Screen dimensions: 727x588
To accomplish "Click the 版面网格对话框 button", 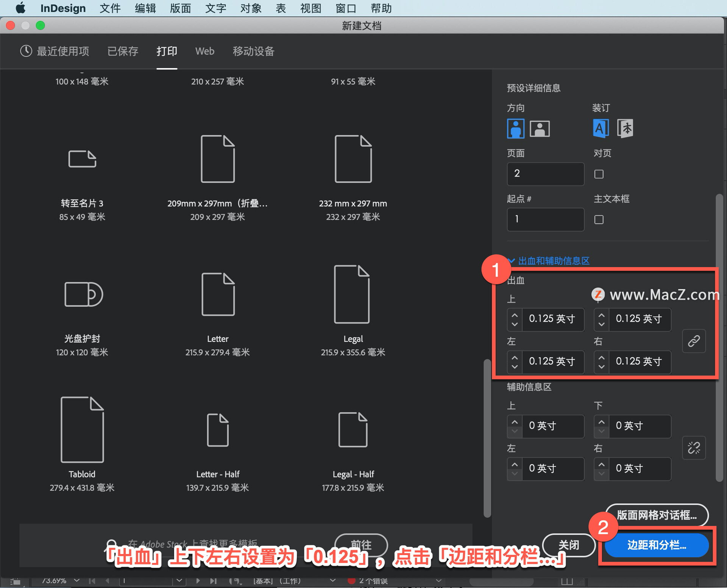I will pyautogui.click(x=657, y=515).
